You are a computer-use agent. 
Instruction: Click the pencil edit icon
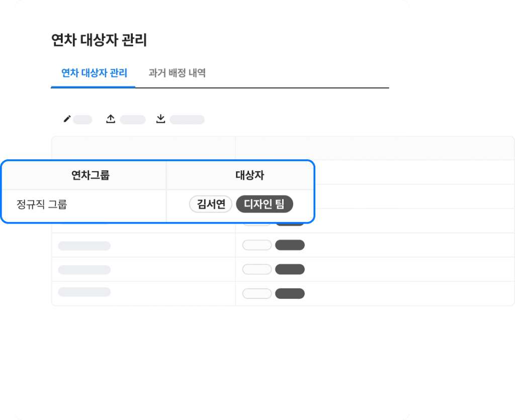[67, 119]
